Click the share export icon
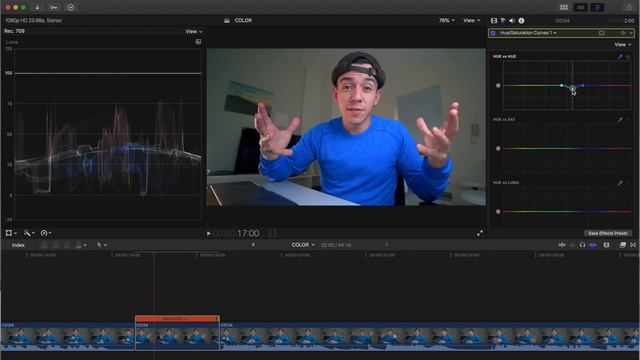Screen dimensions: 640x360 pyautogui.click(x=629, y=7)
